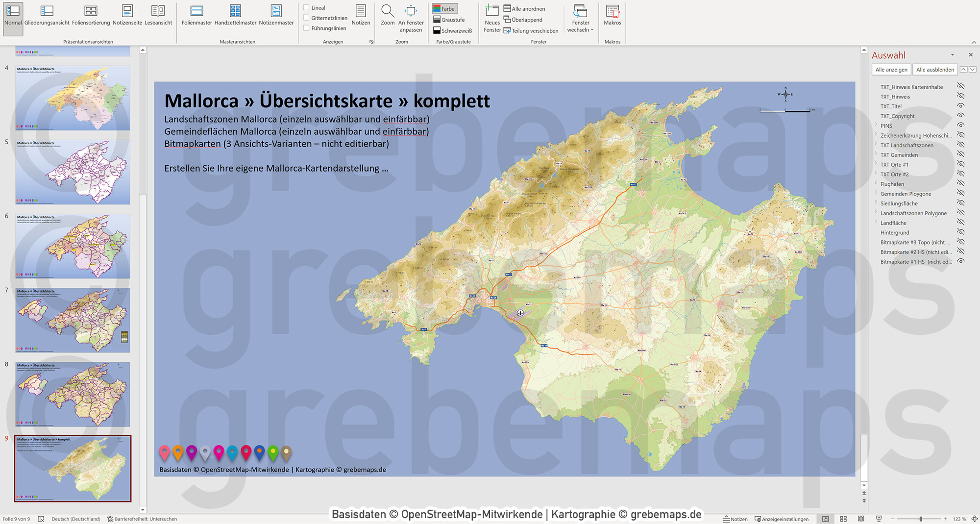Select Normal view in the ribbon
The image size is (980, 524).
pyautogui.click(x=13, y=15)
